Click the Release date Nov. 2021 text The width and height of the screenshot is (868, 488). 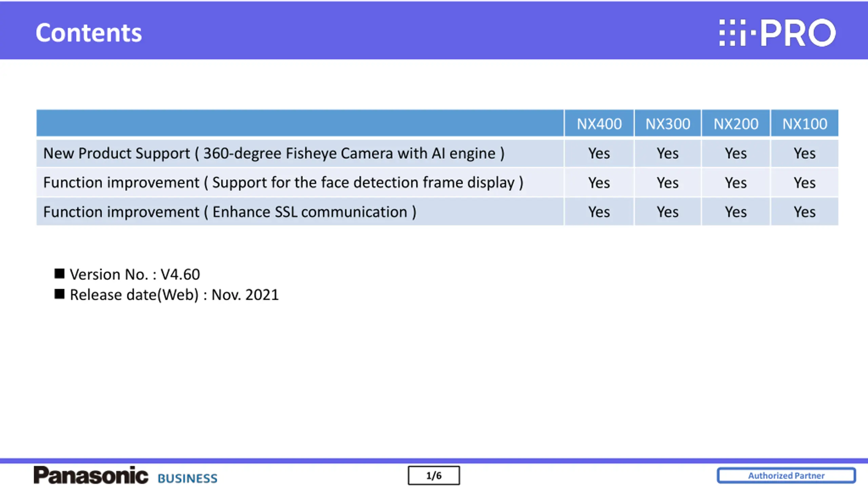(174, 295)
